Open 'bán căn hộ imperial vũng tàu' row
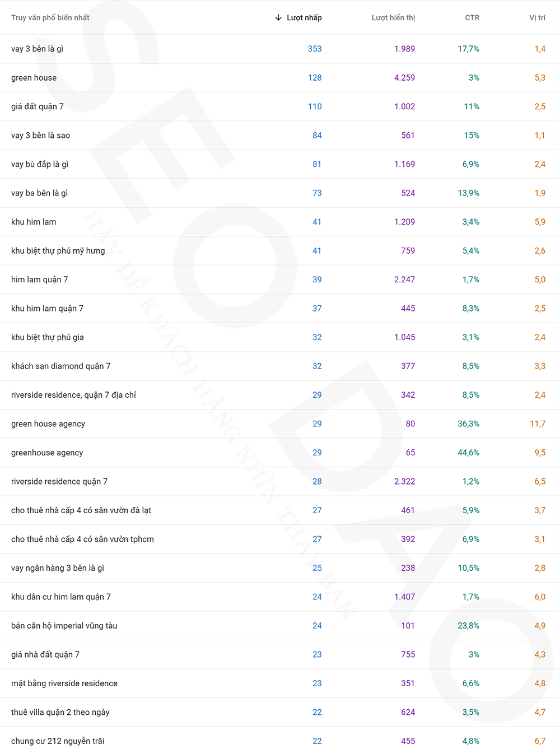560x754 pixels. (x=64, y=626)
